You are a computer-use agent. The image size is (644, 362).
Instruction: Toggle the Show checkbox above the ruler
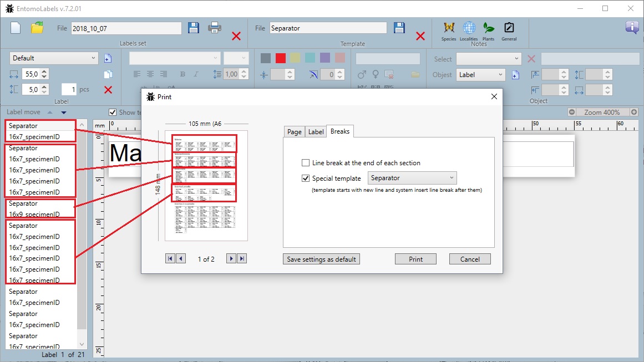113,112
